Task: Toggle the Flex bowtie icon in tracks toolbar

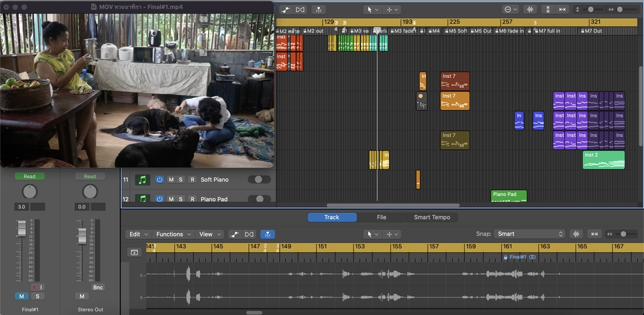Action: (x=301, y=9)
